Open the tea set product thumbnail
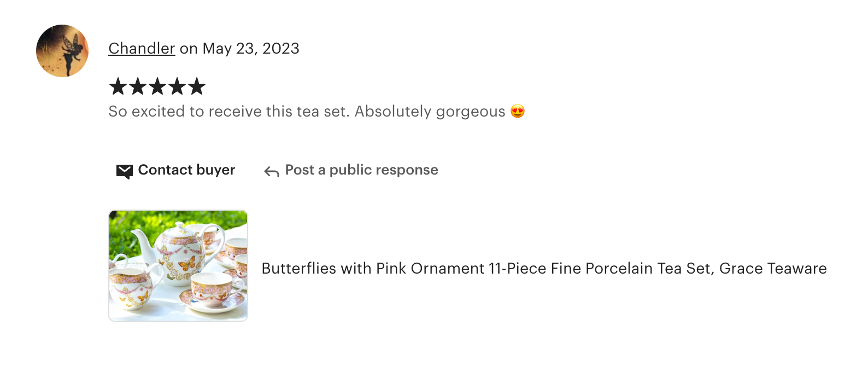This screenshot has width=868, height=371. pyautogui.click(x=178, y=265)
